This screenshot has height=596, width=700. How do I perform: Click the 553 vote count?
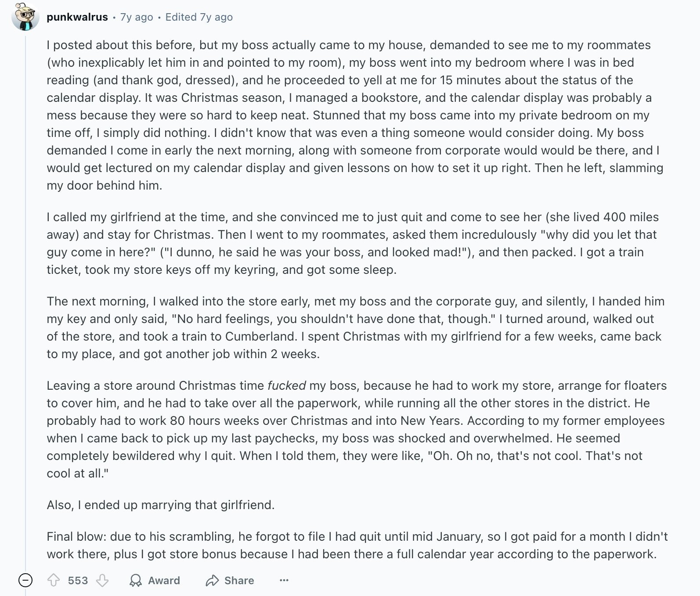click(x=78, y=580)
